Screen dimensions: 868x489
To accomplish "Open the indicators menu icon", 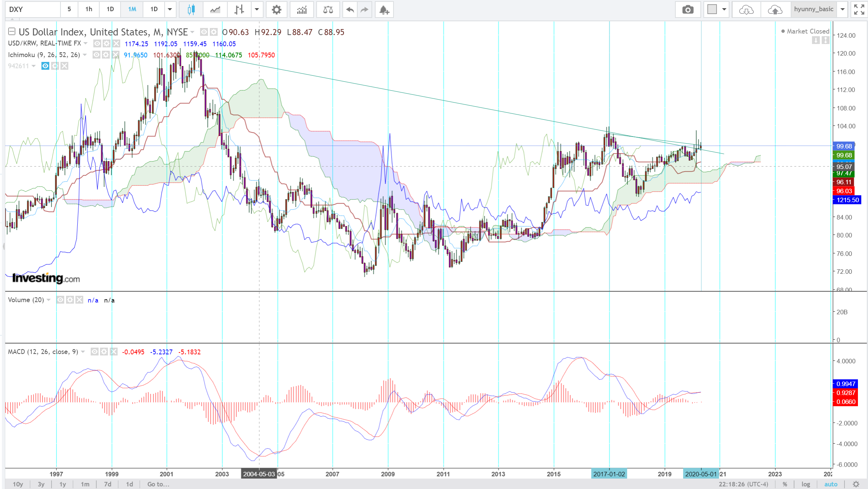I will coord(302,9).
